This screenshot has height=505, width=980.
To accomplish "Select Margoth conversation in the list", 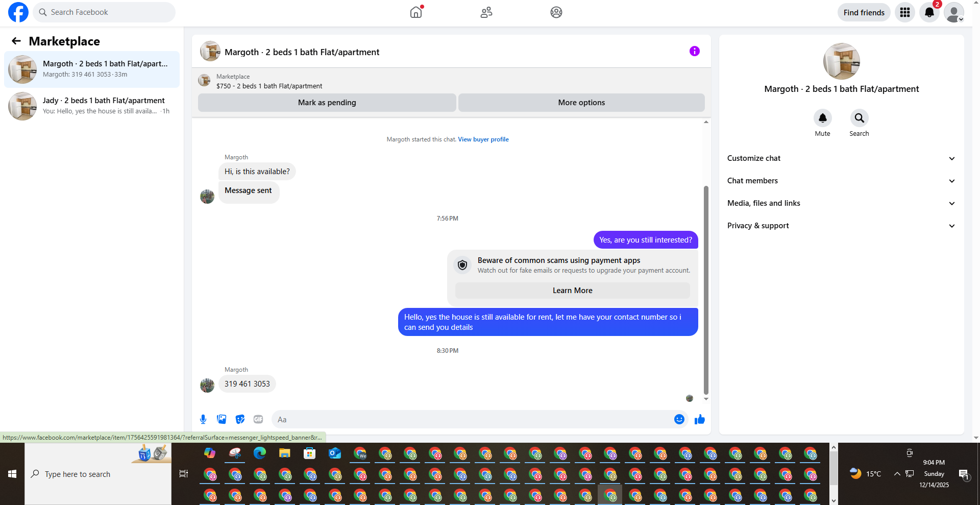I will click(x=92, y=69).
